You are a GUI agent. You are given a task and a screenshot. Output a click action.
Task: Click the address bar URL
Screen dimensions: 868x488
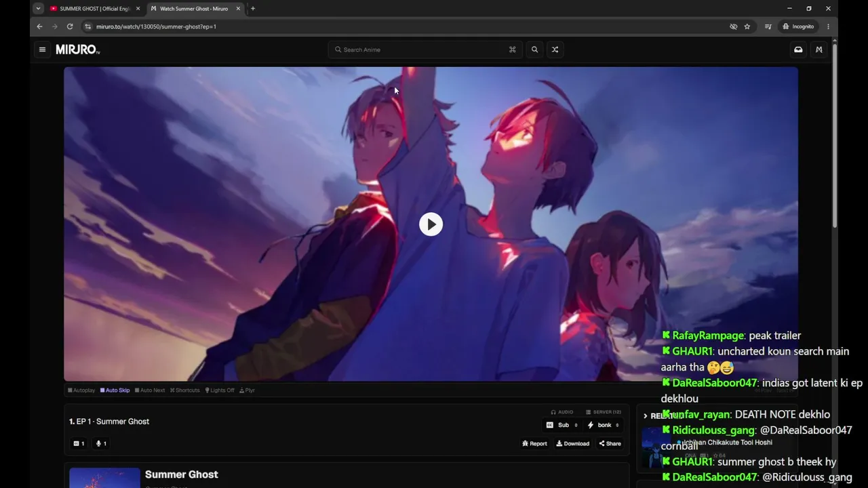click(156, 26)
